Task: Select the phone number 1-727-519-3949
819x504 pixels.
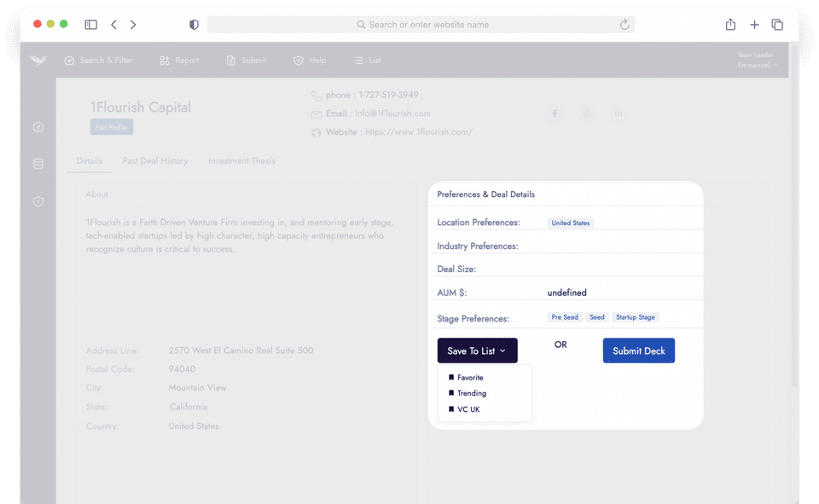Action: 388,95
